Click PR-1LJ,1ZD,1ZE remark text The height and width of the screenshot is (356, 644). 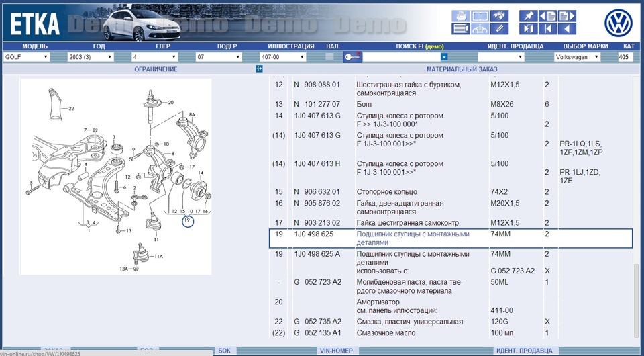tap(580, 177)
